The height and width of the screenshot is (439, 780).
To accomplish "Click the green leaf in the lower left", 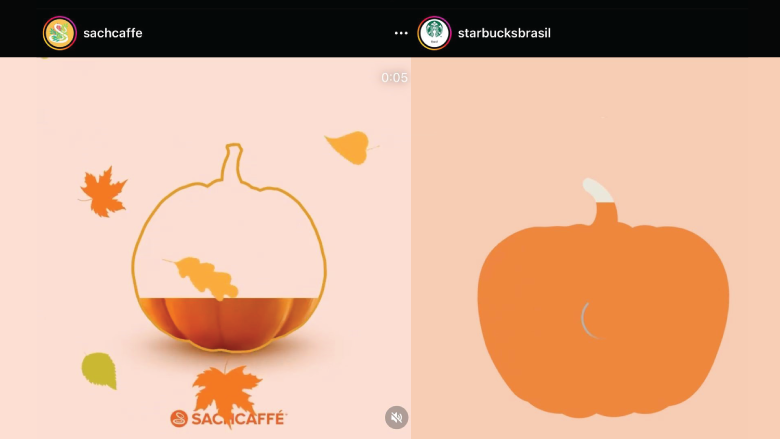I will [99, 370].
